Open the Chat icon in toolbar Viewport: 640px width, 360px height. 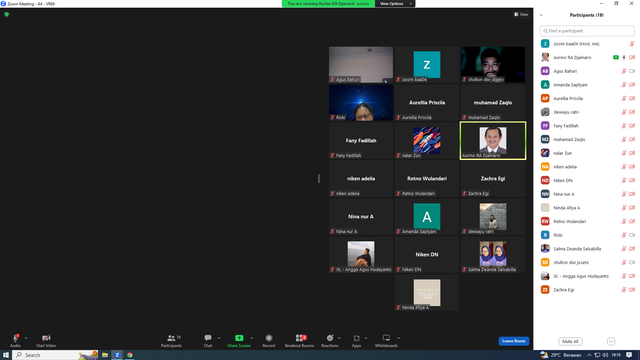pyautogui.click(x=208, y=338)
